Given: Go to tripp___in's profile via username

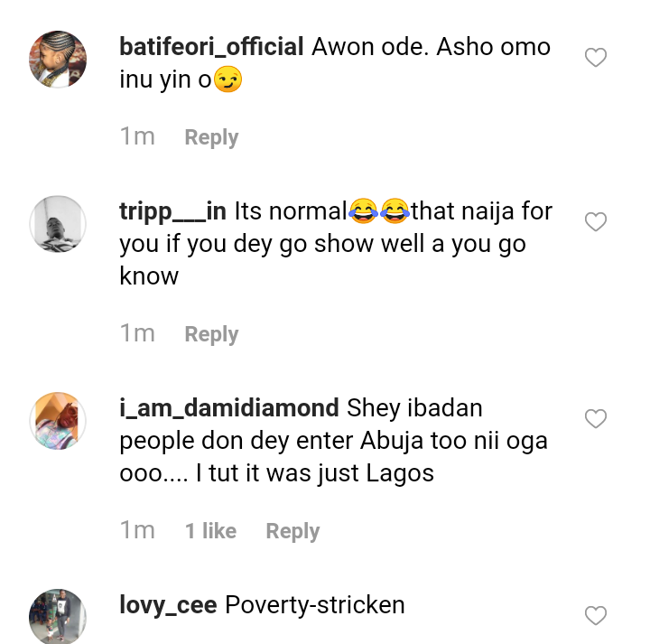Looking at the screenshot, I should pos(172,211).
